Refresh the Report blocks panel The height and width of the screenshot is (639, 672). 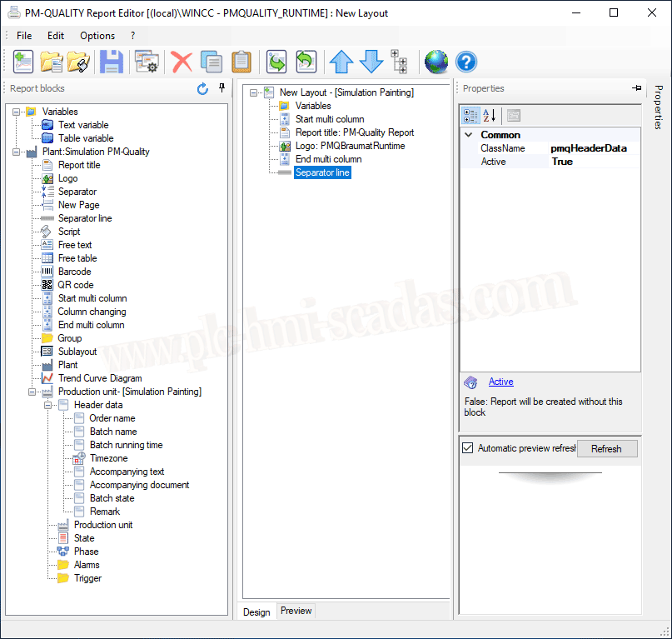[x=202, y=89]
